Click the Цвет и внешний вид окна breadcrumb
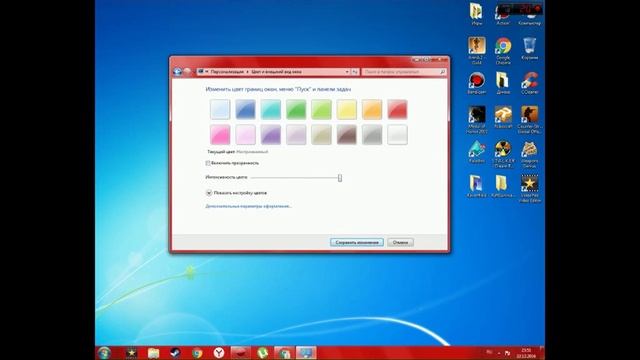Screen dimensions: 640x360 pyautogui.click(x=276, y=72)
